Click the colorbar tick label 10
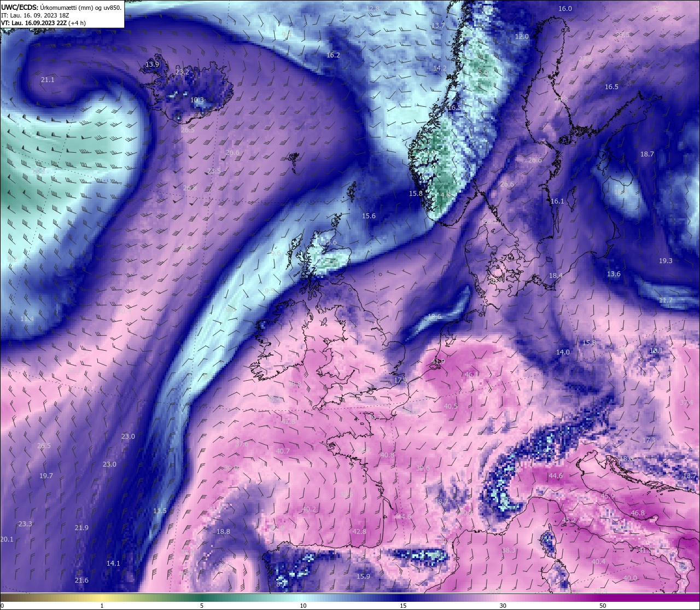Image resolution: width=700 pixels, height=610 pixels. pyautogui.click(x=303, y=606)
